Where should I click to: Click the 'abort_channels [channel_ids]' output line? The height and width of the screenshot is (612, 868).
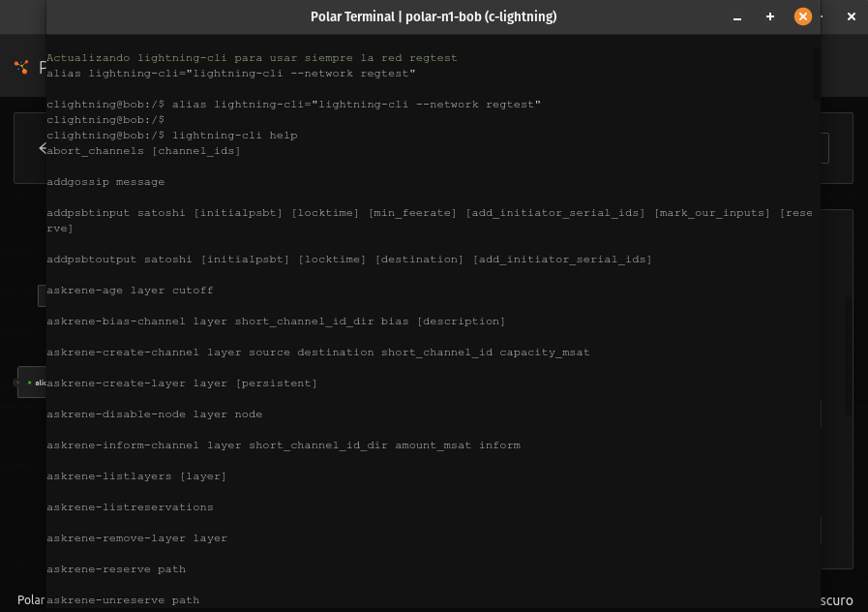(144, 151)
